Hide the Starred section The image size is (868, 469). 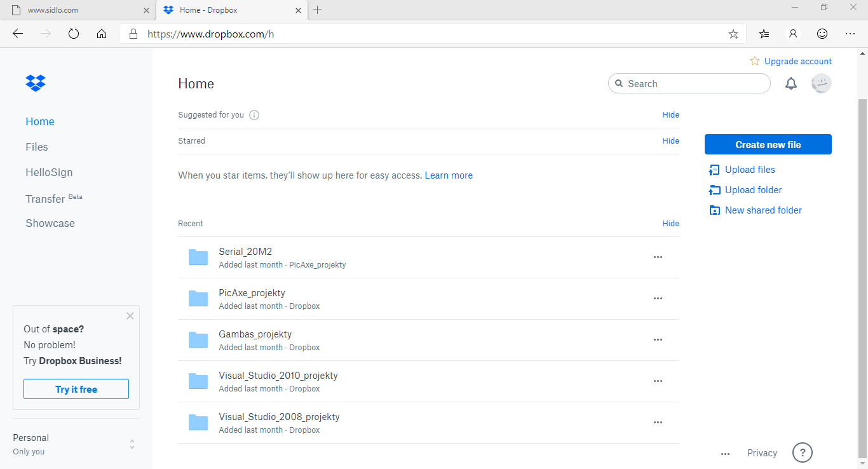click(670, 141)
